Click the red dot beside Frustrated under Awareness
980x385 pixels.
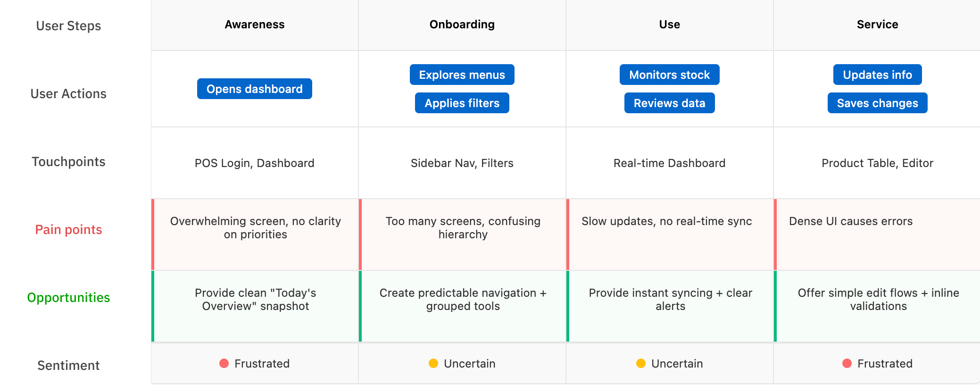click(x=224, y=363)
